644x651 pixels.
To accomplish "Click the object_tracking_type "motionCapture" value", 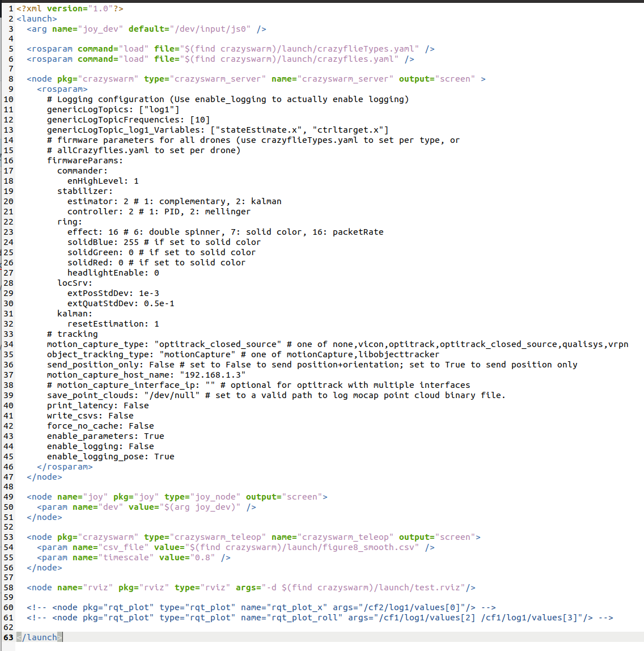I will (197, 354).
